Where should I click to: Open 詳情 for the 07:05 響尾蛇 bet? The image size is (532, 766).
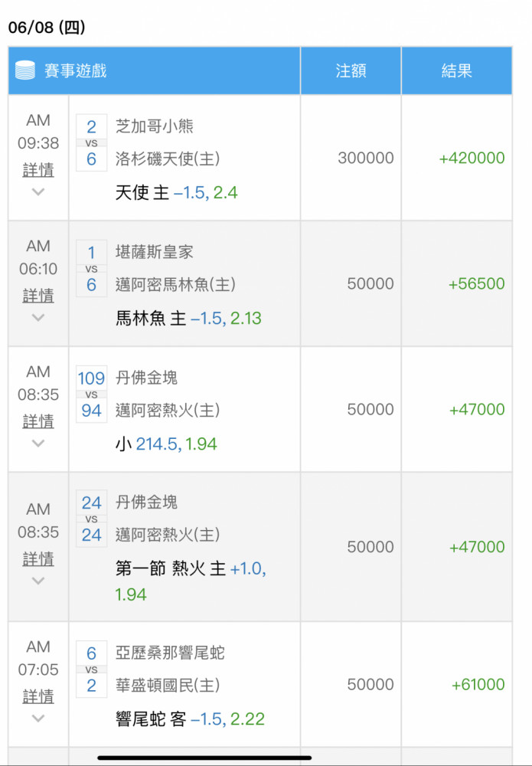point(38,696)
